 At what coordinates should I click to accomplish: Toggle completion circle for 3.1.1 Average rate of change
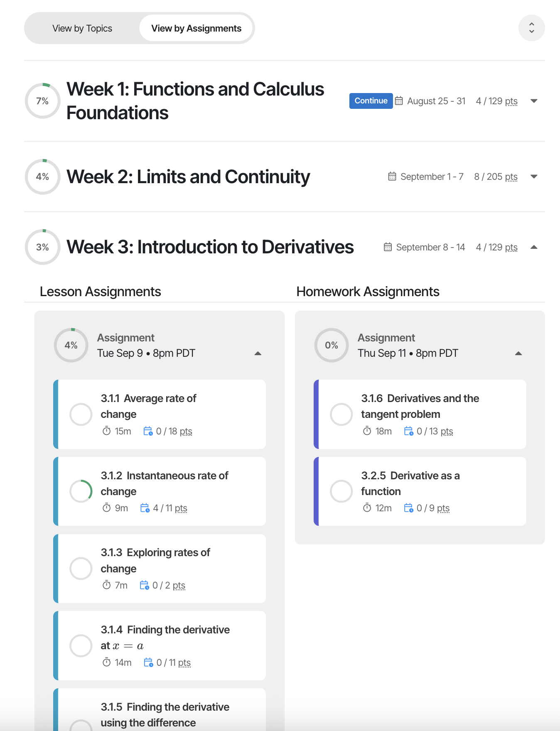pyautogui.click(x=81, y=414)
